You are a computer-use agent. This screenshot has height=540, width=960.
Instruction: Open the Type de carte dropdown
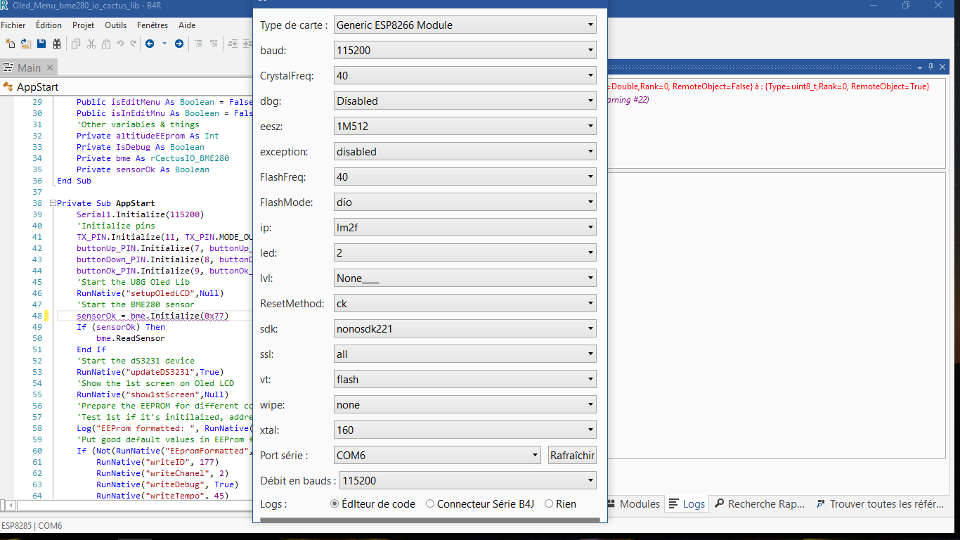[x=465, y=25]
